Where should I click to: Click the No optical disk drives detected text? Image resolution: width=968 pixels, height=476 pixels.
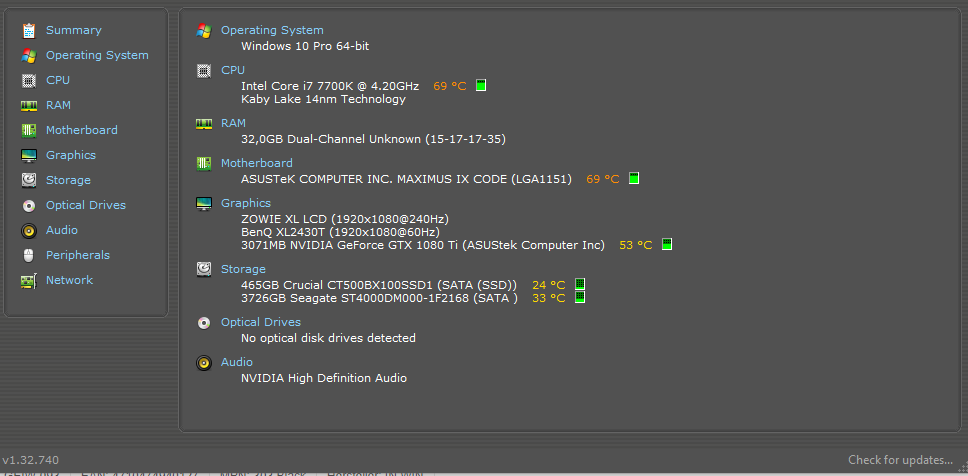pyautogui.click(x=328, y=338)
